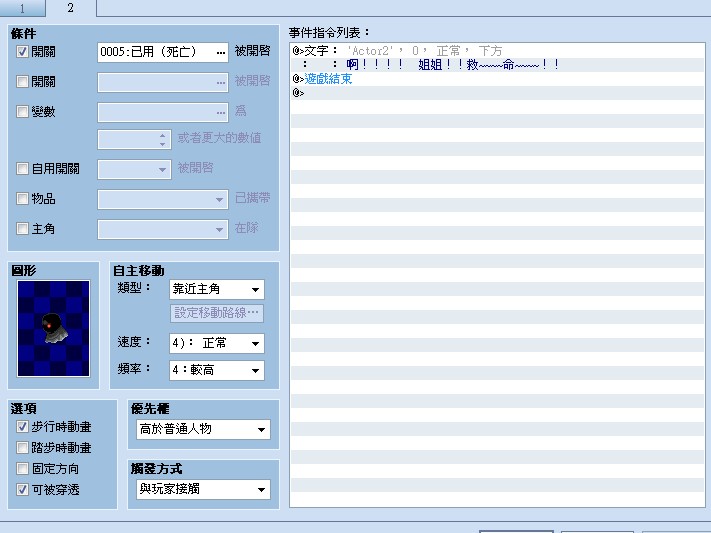
Task: Select the hooded character graphic thumbnail
Action: coord(54,328)
